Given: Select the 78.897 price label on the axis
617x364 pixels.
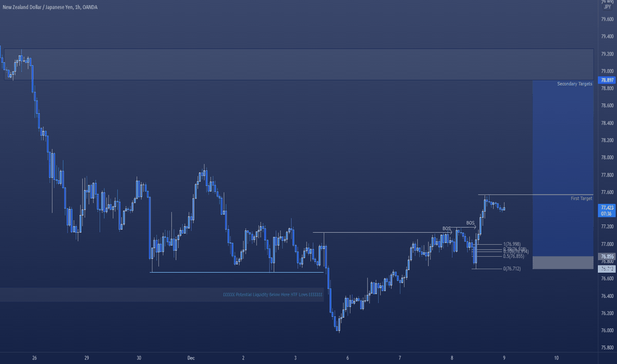Looking at the screenshot, I should [606, 80].
